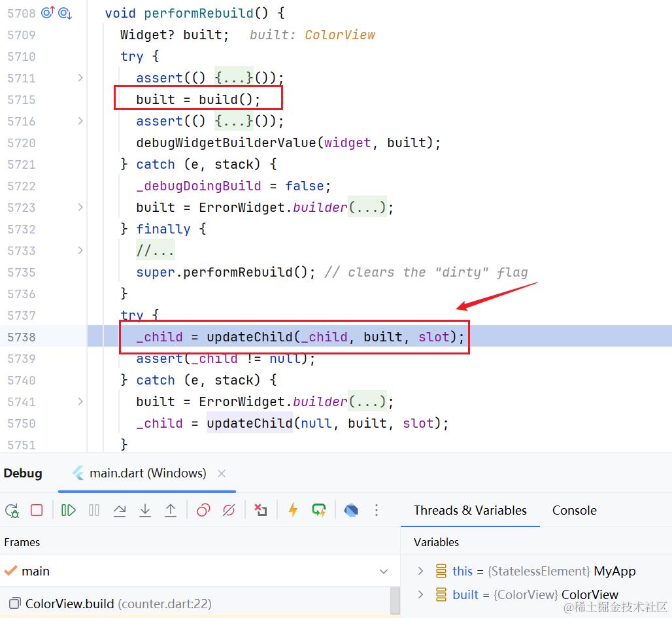The width and height of the screenshot is (672, 618).
Task: Select the Threads & Variables tab
Action: point(470,510)
